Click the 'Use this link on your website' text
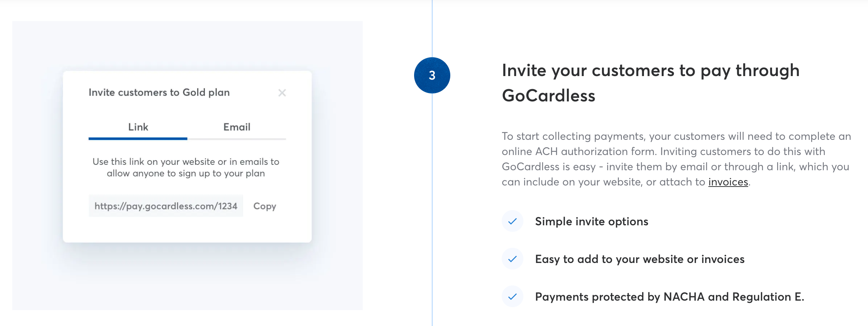This screenshot has width=868, height=326. 186,167
